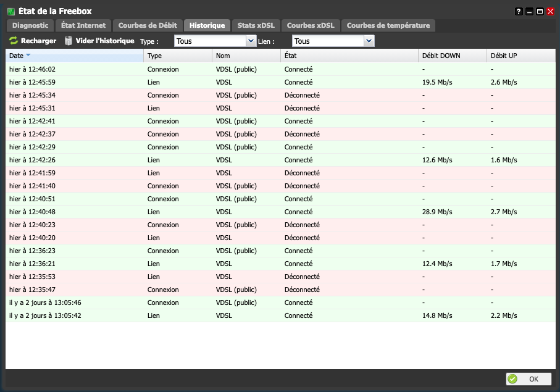Select the row hier à 12:42:41
The height and width of the screenshot is (392, 560).
(x=280, y=121)
